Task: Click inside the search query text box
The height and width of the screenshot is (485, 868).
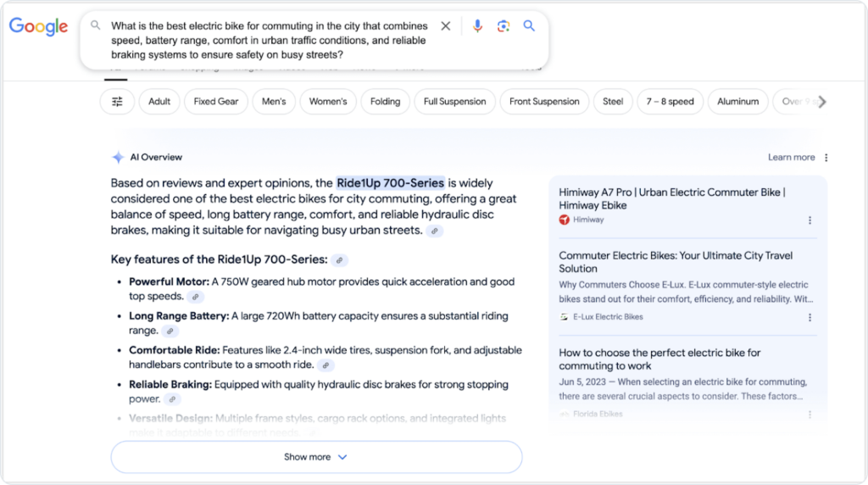Action: click(x=270, y=40)
